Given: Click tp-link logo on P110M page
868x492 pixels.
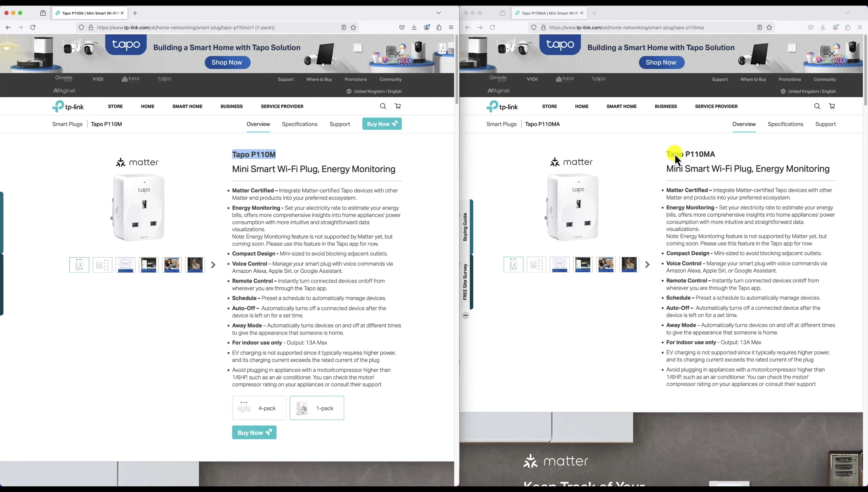Looking at the screenshot, I should pos(68,106).
